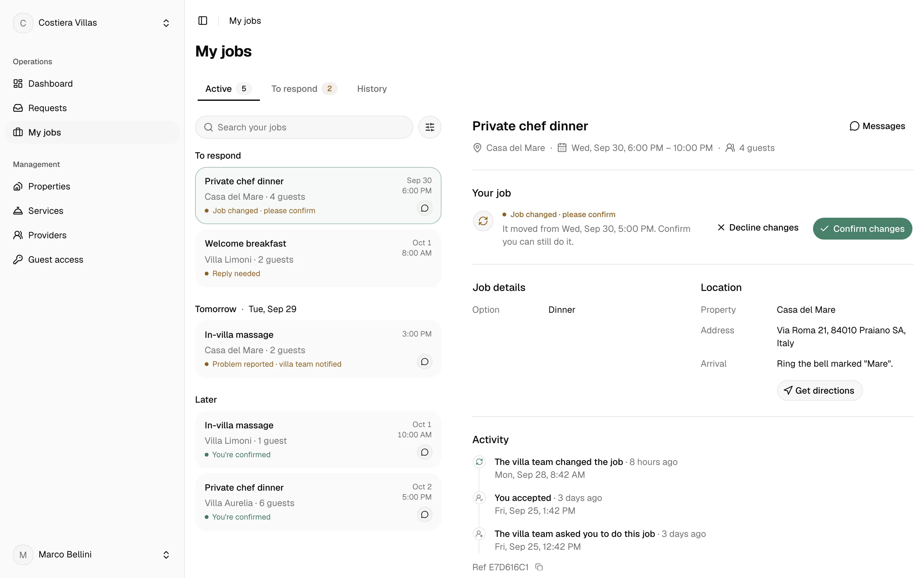Toggle the sidebar panel icon

(203, 21)
